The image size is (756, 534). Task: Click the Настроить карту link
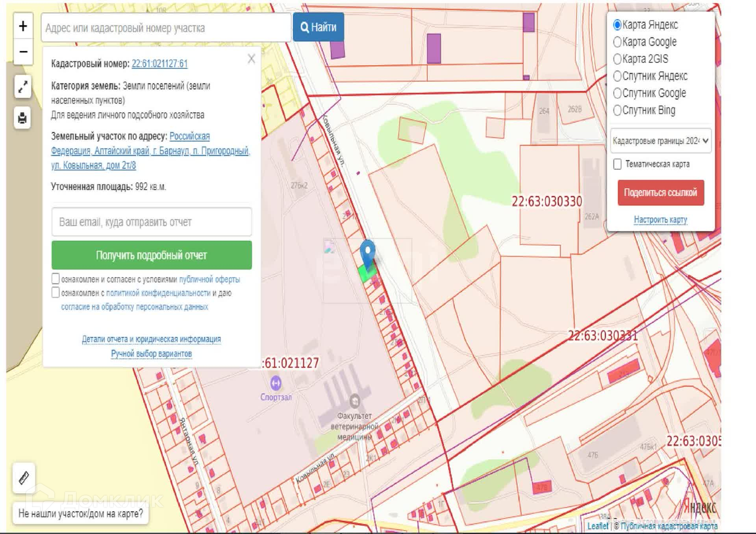(660, 220)
